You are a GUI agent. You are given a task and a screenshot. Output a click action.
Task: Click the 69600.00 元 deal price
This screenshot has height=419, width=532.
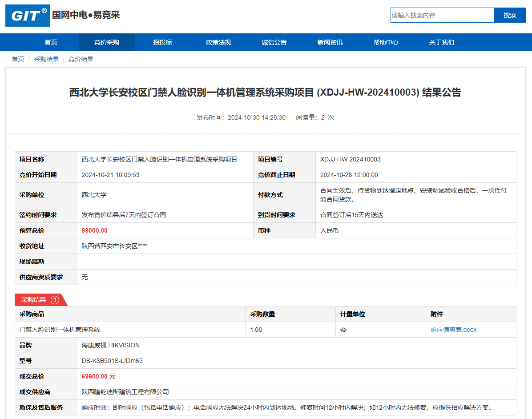tap(98, 376)
